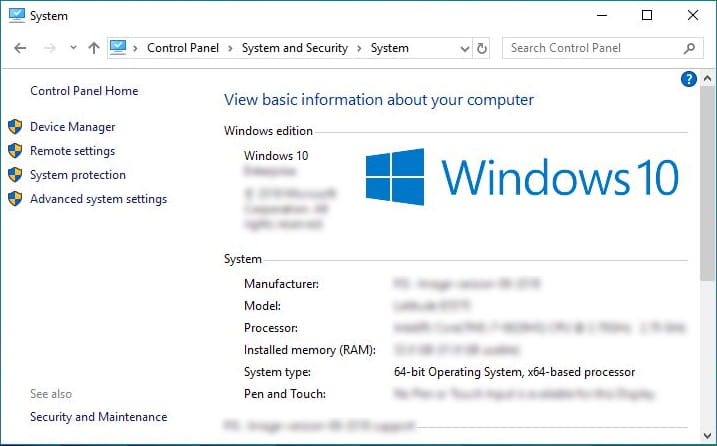The width and height of the screenshot is (717, 446).
Task: Click 'View basic information about your computer' heading
Action: 379,100
